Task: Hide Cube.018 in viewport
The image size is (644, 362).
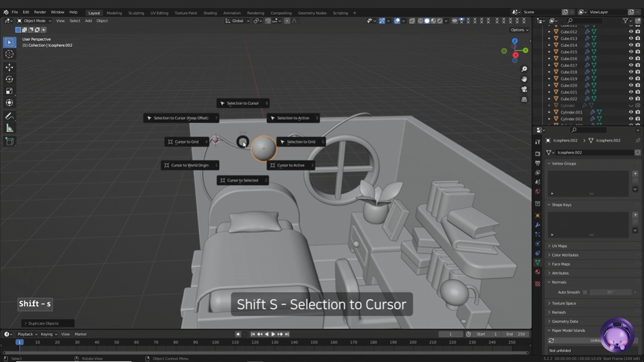Action: coord(631,72)
